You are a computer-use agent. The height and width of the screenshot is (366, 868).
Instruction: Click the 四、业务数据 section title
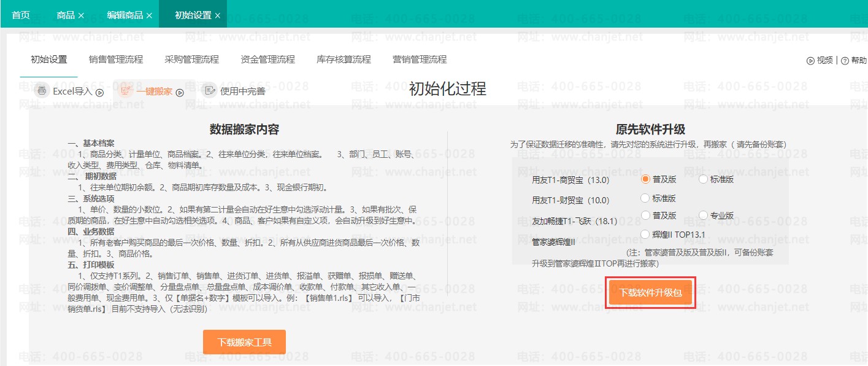pyautogui.click(x=91, y=232)
